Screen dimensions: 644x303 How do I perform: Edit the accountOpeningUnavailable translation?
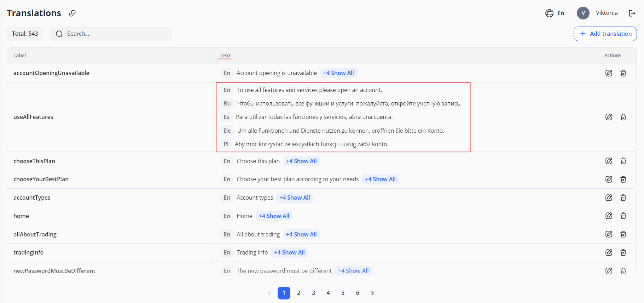click(x=609, y=73)
